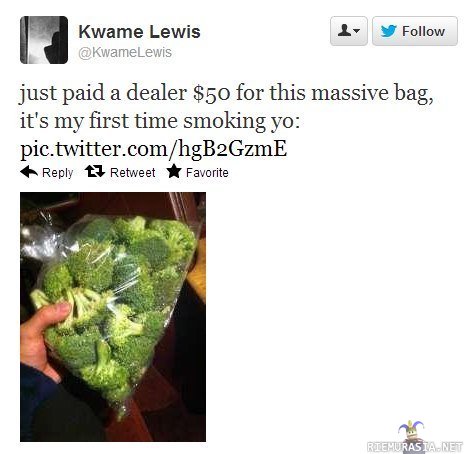Visit the RIEMURASIA.NET watermark text
The height and width of the screenshot is (454, 465).
(x=414, y=447)
